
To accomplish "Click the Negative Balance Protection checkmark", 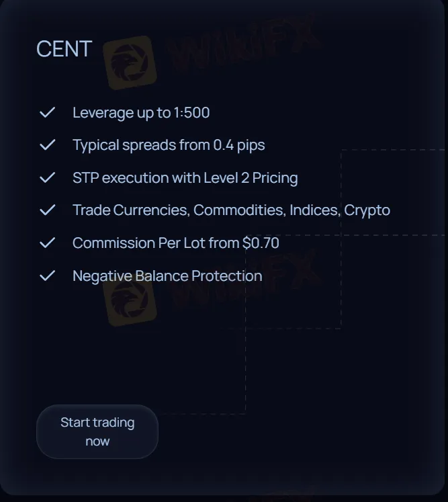I will point(47,276).
